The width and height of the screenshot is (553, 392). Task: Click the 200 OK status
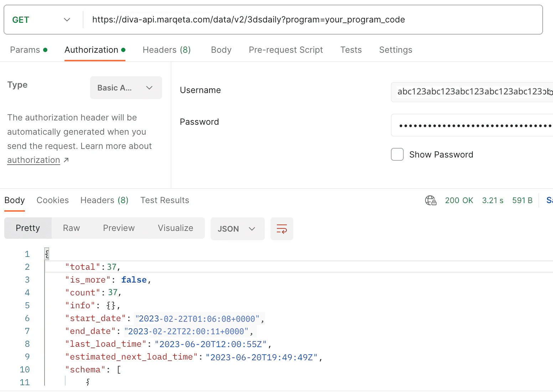pyautogui.click(x=459, y=200)
